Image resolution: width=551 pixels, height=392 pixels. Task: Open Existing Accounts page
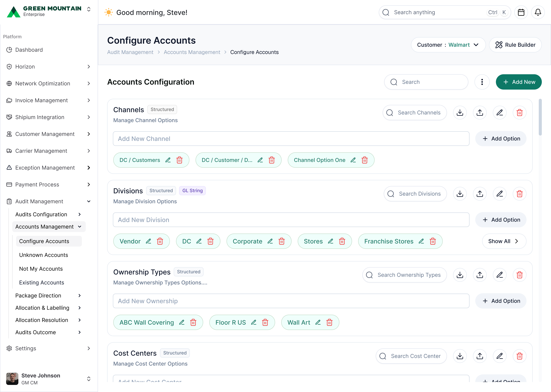click(x=42, y=282)
